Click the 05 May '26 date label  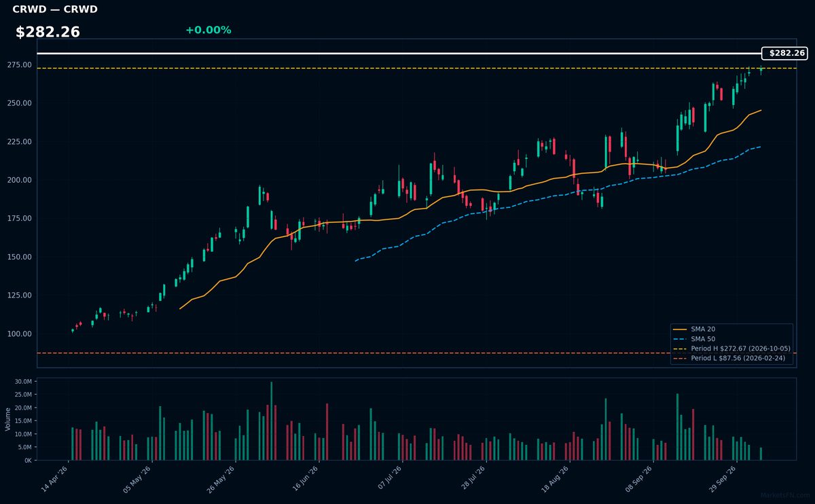(x=137, y=479)
